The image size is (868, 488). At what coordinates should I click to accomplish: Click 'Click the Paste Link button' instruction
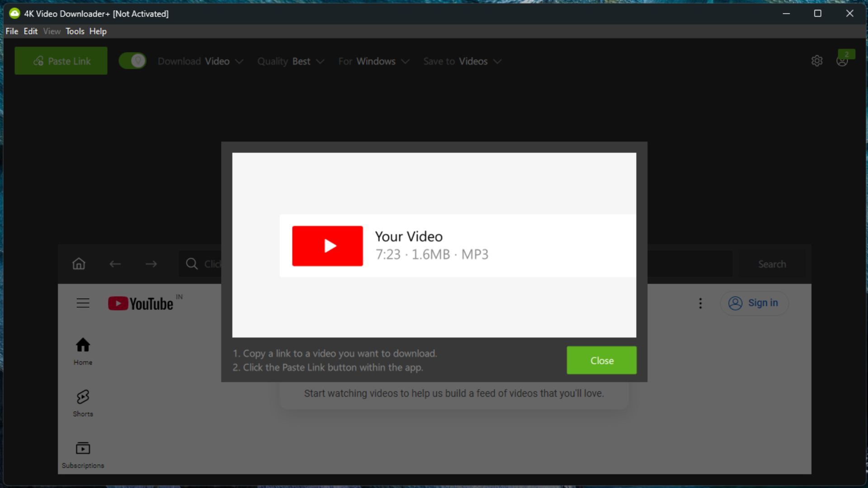point(328,367)
